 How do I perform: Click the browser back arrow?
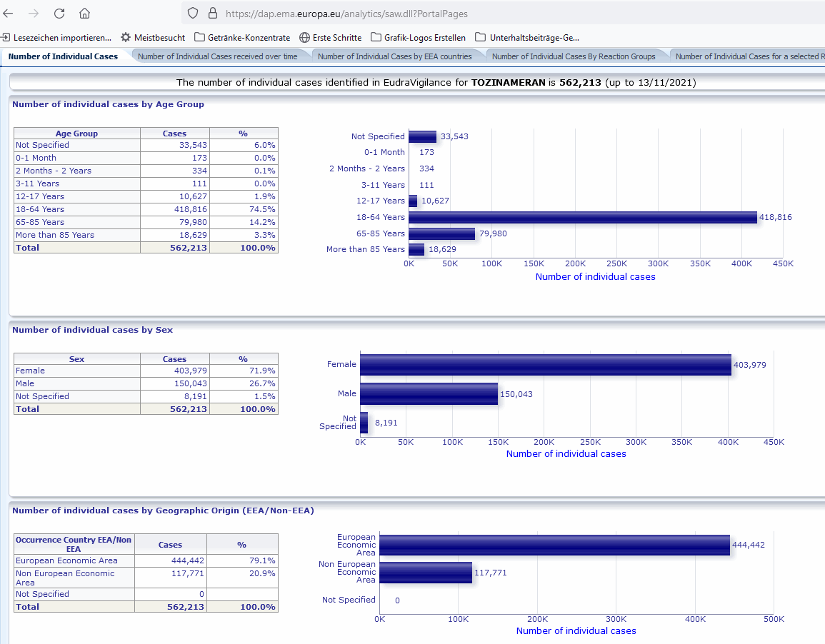pyautogui.click(x=9, y=14)
